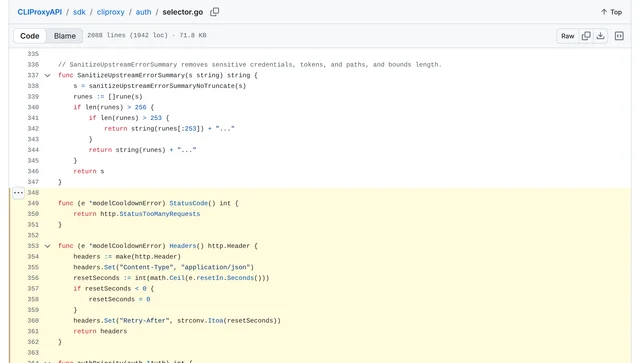Click the Itoa call on line 360

216,321
